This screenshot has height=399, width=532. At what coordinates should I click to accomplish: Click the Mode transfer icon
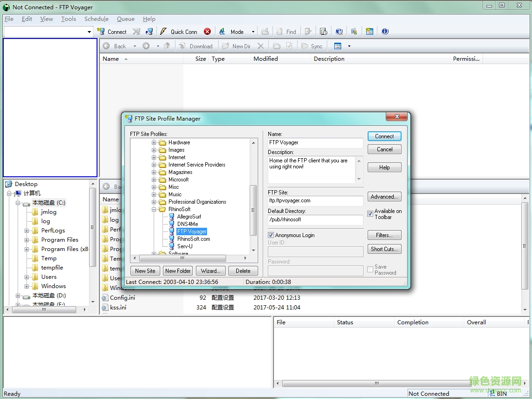(x=222, y=32)
